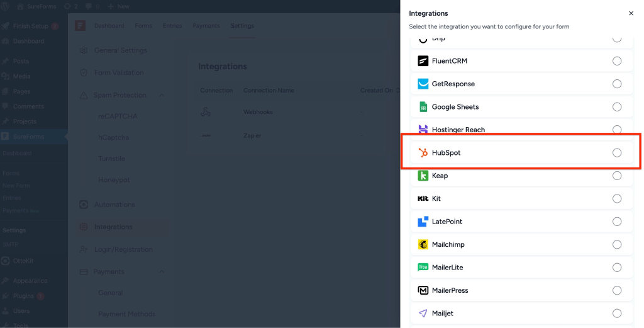The height and width of the screenshot is (328, 644).
Task: Click the Login/Registration user icon
Action: point(84,249)
